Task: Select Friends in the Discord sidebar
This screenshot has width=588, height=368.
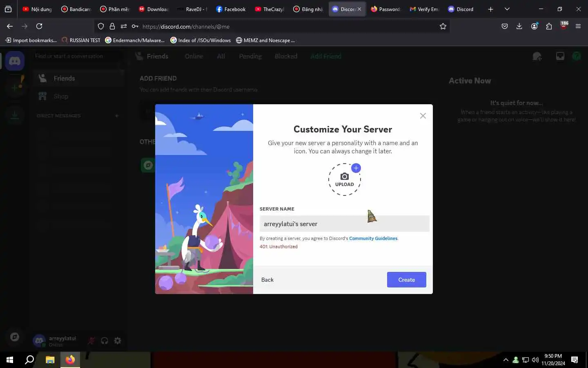Action: point(79,78)
